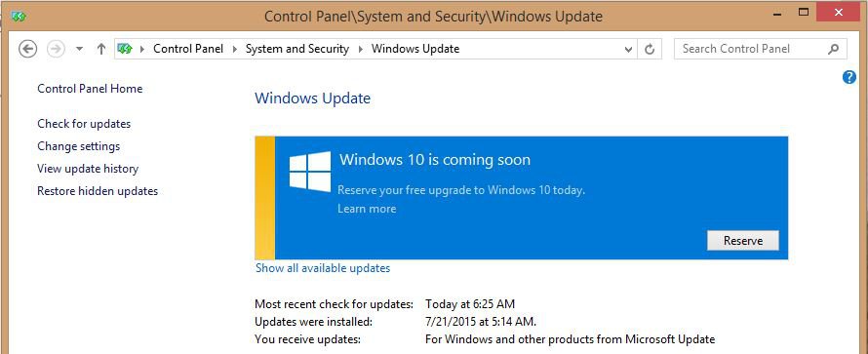Focus the Search Control Panel field

coord(760,49)
